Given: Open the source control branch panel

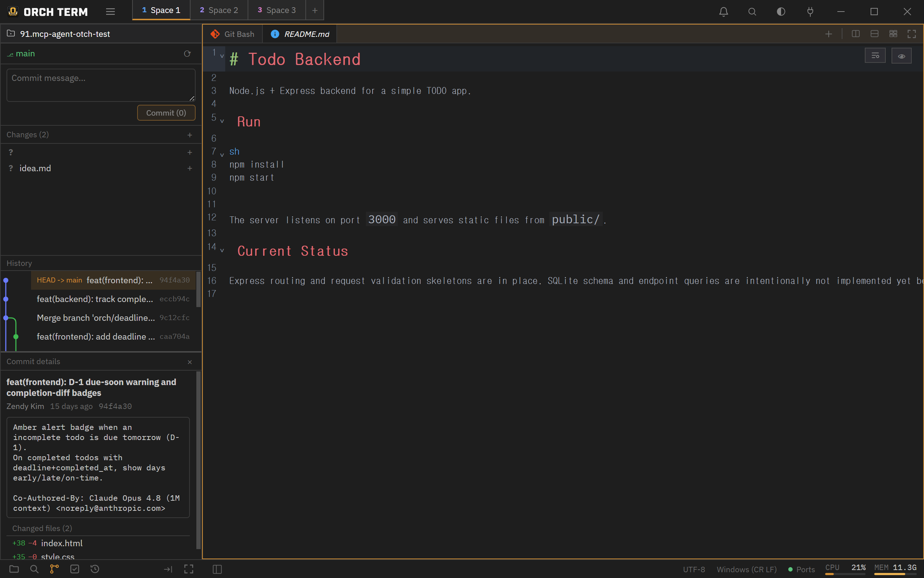Looking at the screenshot, I should (54, 569).
